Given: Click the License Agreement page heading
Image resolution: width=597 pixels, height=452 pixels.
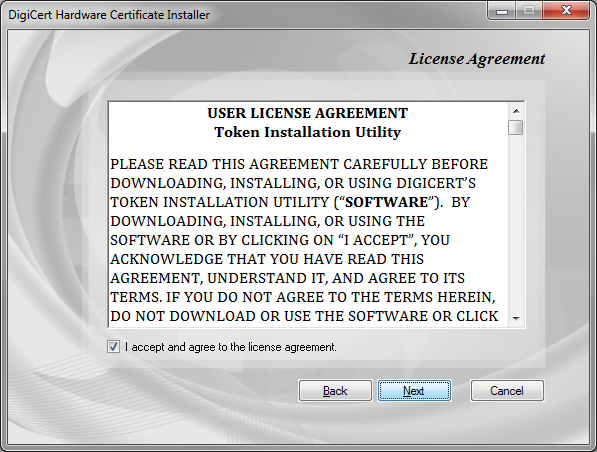Looking at the screenshot, I should tap(477, 59).
